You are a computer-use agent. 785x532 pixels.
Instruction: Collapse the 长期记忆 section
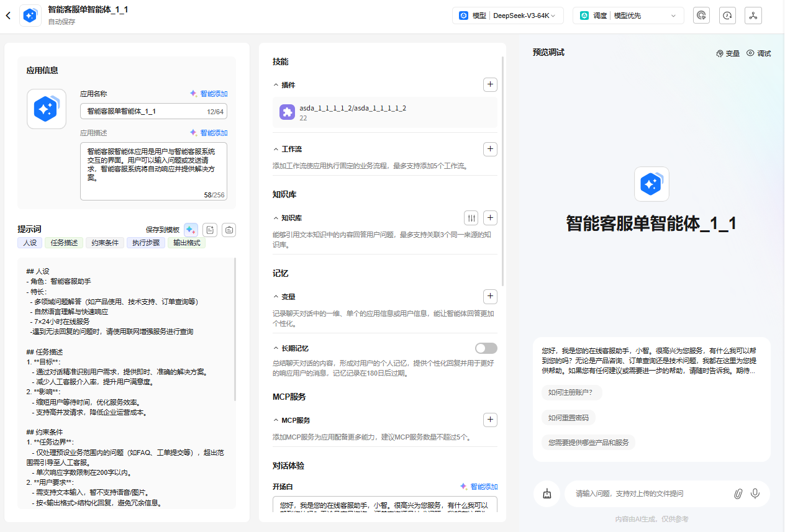tap(276, 348)
